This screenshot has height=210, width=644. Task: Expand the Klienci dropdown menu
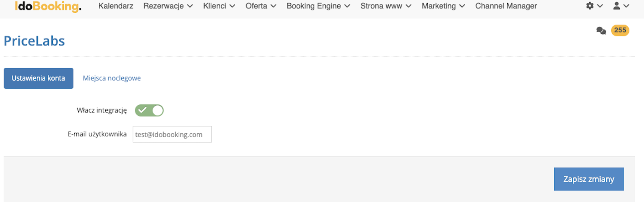point(219,6)
